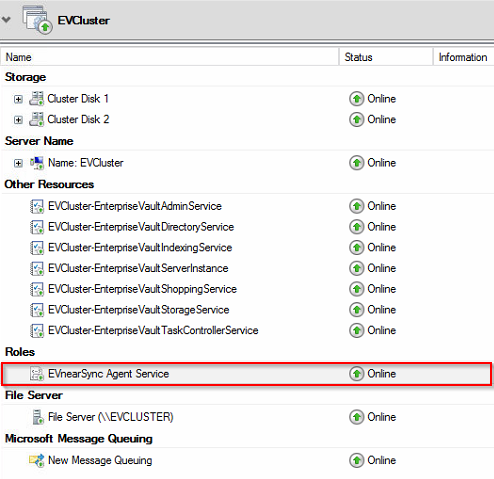Click Cluster Disk 2 online status icon
Image resolution: width=494 pixels, height=479 pixels.
(356, 120)
